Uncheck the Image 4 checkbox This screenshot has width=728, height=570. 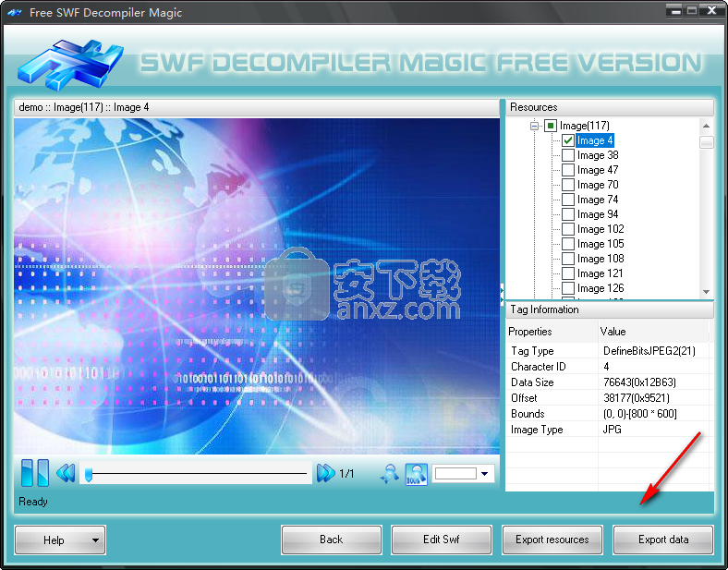(568, 140)
